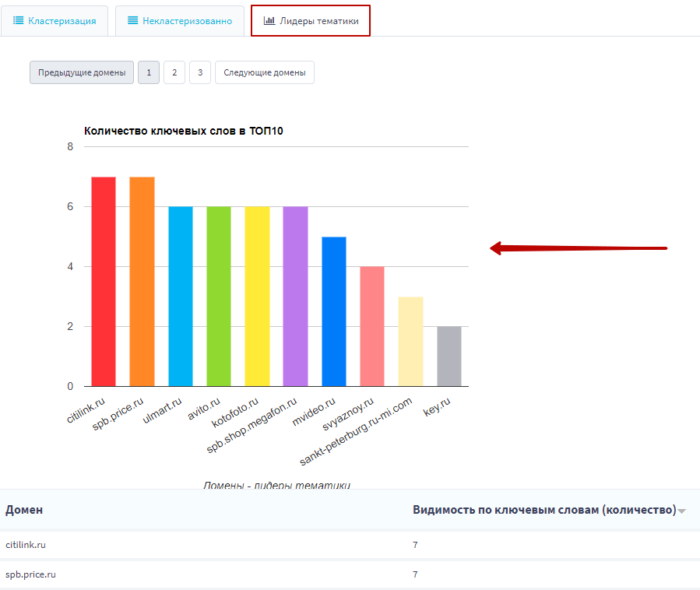This screenshot has height=590, width=700.
Task: Click the ulmart.ru axis label
Action: coord(162,411)
